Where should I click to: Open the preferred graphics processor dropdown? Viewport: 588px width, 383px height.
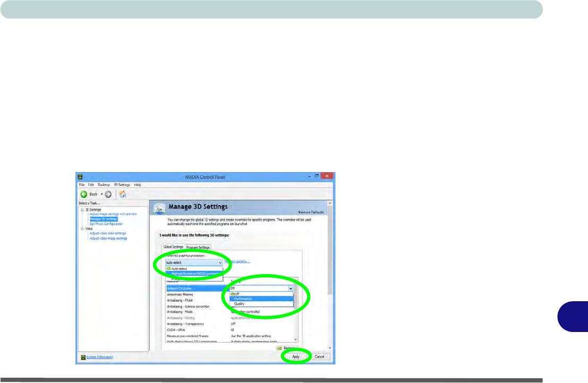click(194, 262)
